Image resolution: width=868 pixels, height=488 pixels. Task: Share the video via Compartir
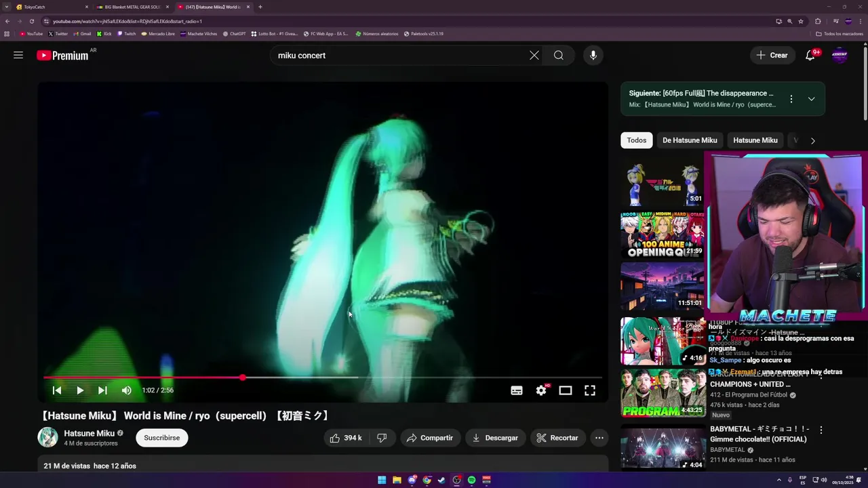coord(430,438)
